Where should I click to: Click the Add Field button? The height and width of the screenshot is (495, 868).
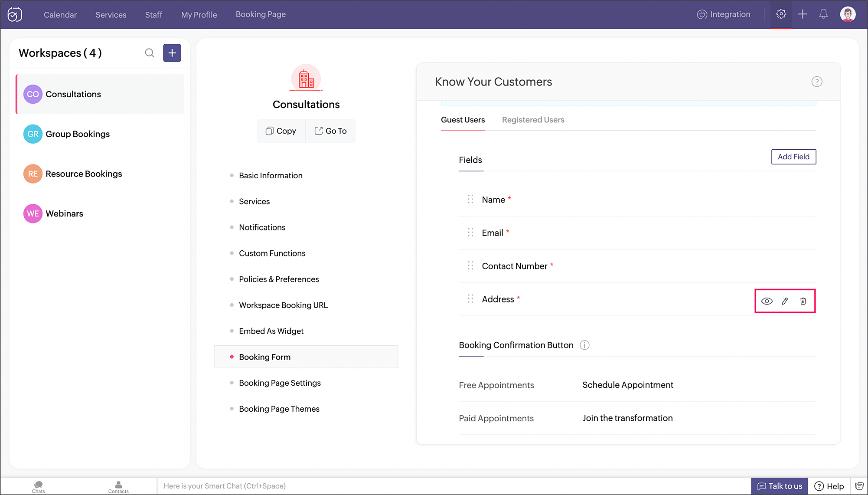(x=793, y=157)
